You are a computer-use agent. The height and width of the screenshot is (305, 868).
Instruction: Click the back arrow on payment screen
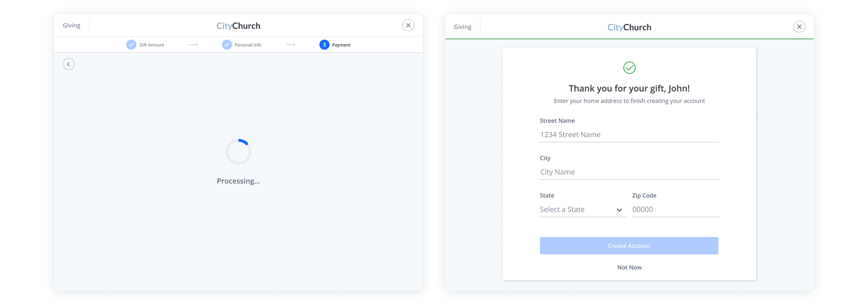[x=68, y=64]
